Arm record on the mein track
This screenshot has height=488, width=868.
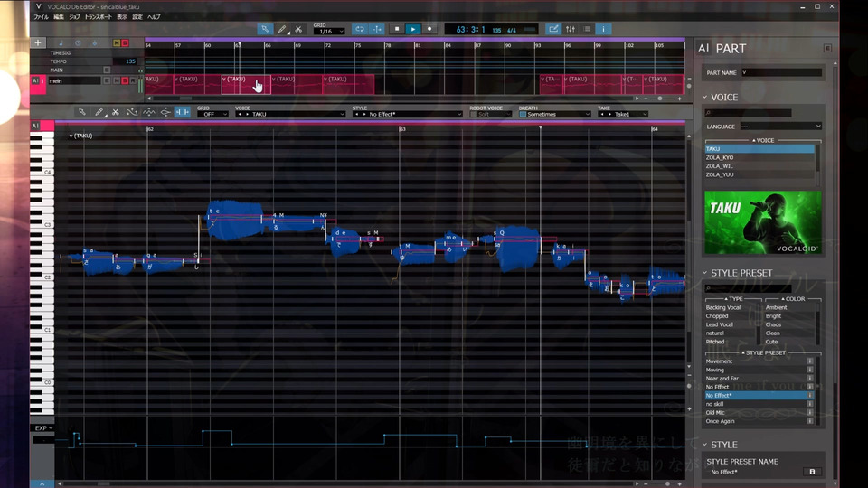133,80
